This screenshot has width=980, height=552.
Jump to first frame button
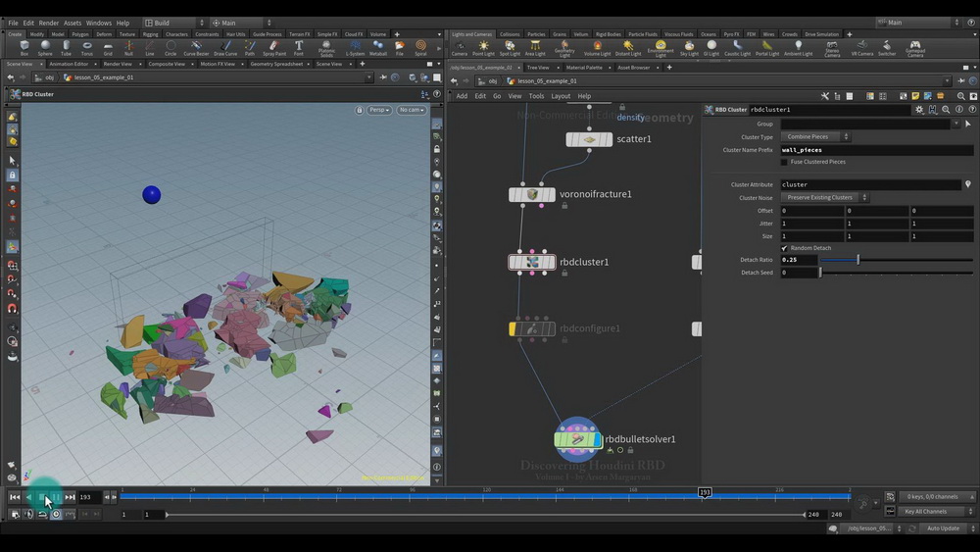(x=15, y=497)
